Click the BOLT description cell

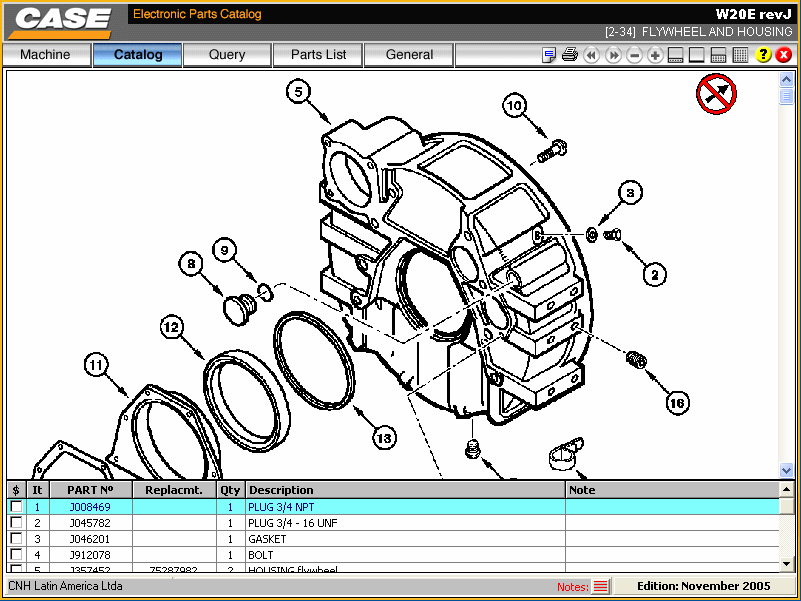point(405,554)
